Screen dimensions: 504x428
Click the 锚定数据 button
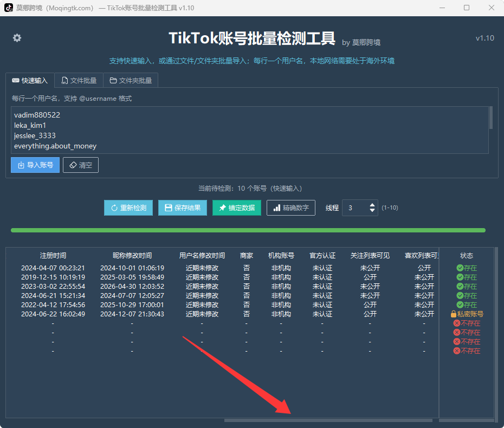pyautogui.click(x=237, y=208)
